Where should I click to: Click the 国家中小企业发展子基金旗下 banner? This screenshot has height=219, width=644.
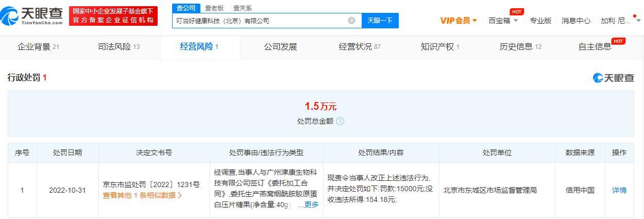[x=113, y=15]
